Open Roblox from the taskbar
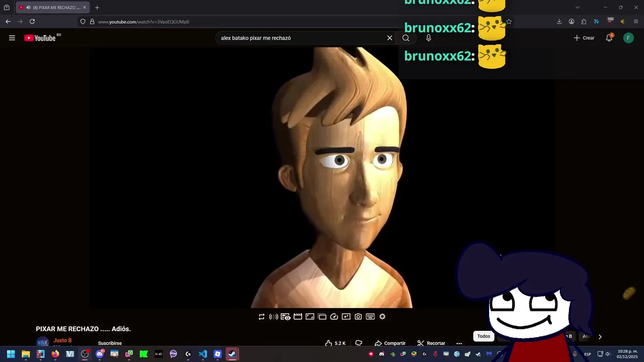 217,354
